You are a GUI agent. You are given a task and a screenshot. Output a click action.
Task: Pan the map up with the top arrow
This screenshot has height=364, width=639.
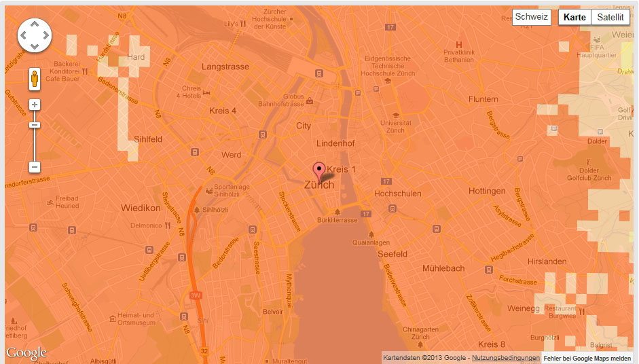pyautogui.click(x=35, y=24)
